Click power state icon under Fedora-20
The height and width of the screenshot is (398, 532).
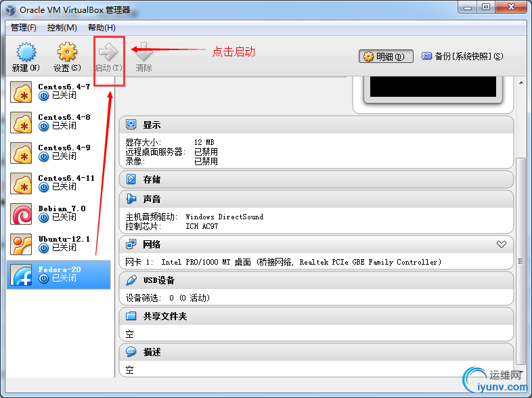tap(43, 279)
